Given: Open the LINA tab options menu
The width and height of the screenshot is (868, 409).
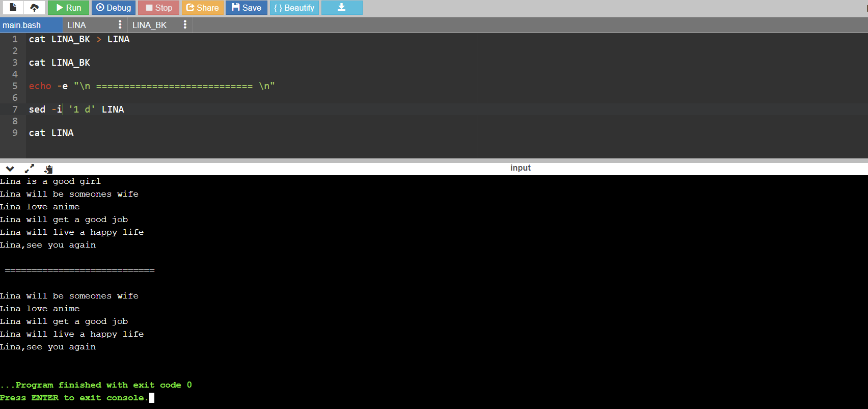Looking at the screenshot, I should point(120,24).
